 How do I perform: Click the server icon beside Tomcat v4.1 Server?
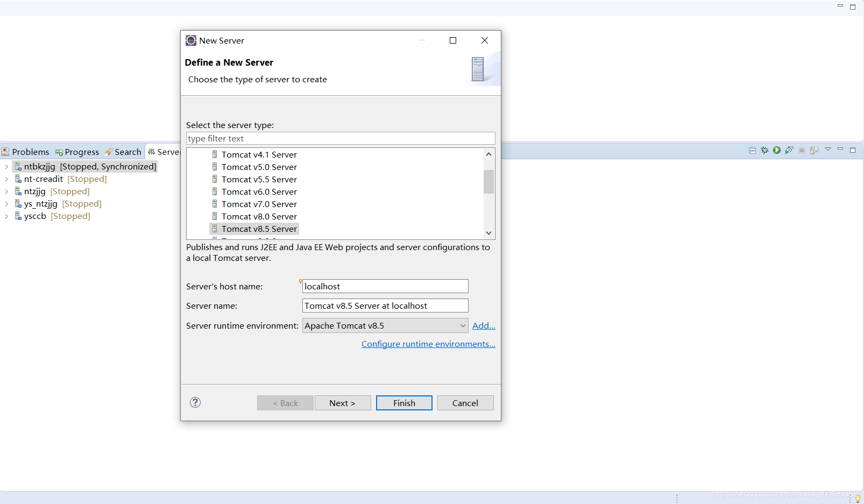point(215,154)
